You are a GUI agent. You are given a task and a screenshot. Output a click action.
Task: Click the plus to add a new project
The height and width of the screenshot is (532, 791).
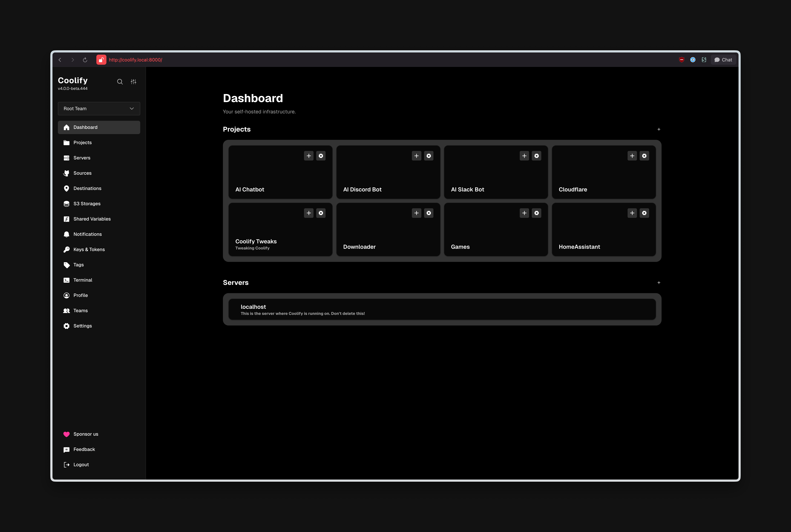tap(659, 129)
